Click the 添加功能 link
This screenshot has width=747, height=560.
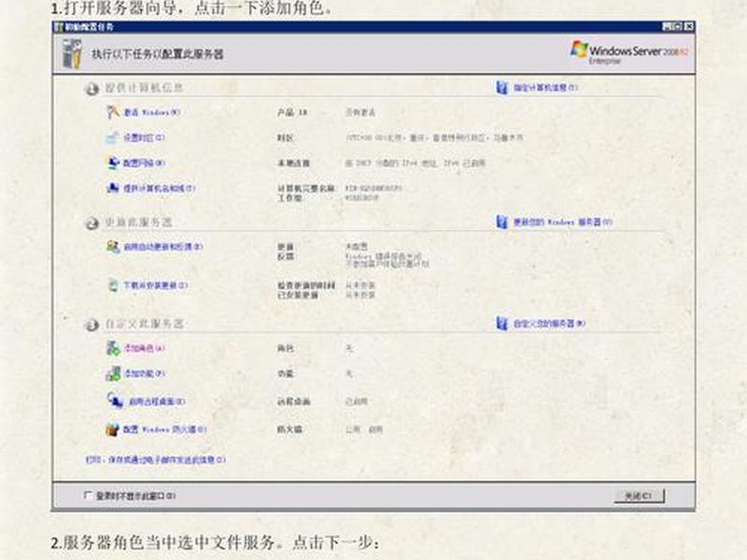click(x=145, y=373)
